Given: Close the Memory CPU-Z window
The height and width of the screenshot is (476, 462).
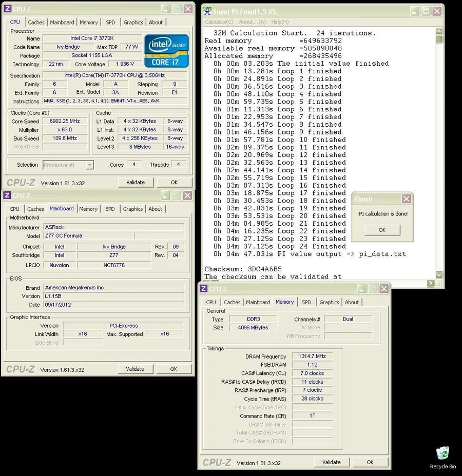Looking at the screenshot, I should (384, 288).
